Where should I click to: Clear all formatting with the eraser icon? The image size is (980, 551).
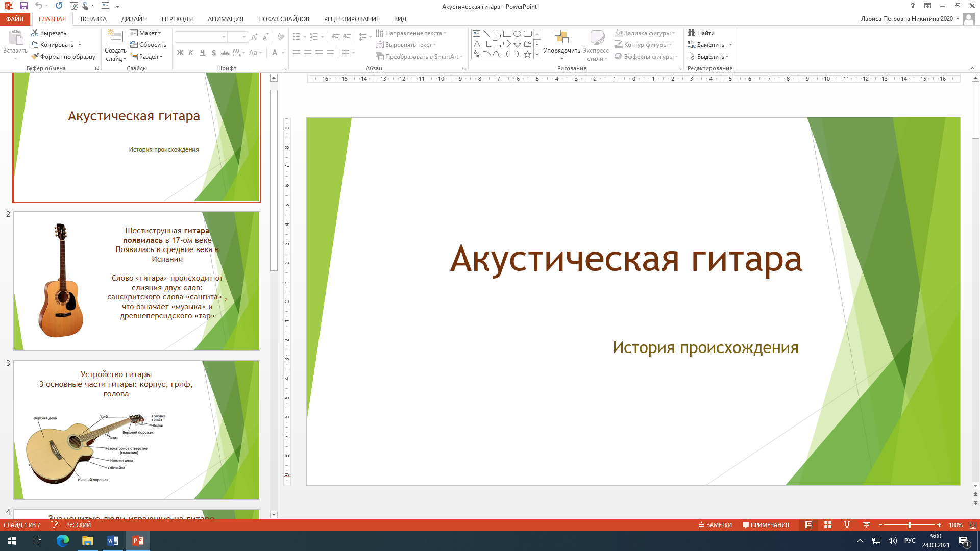point(281,37)
